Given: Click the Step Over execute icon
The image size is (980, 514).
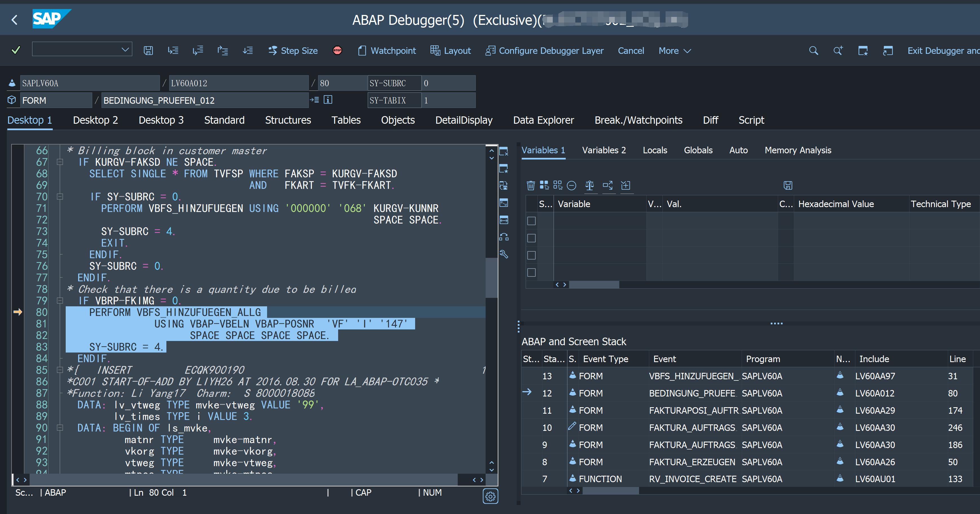Looking at the screenshot, I should 198,50.
